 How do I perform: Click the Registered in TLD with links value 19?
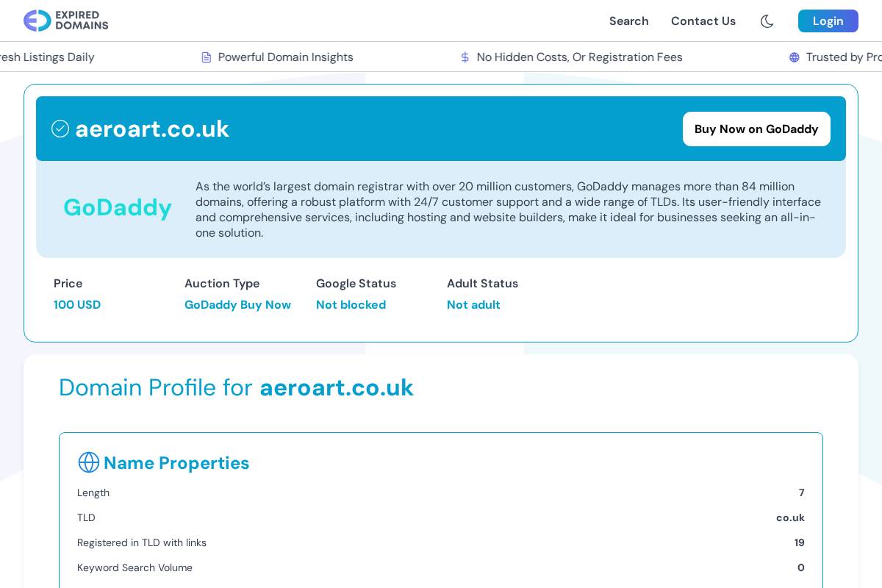click(x=800, y=542)
